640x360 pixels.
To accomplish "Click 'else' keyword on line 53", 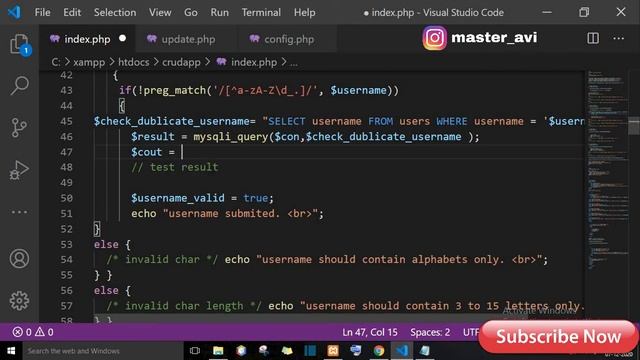I will (x=106, y=244).
